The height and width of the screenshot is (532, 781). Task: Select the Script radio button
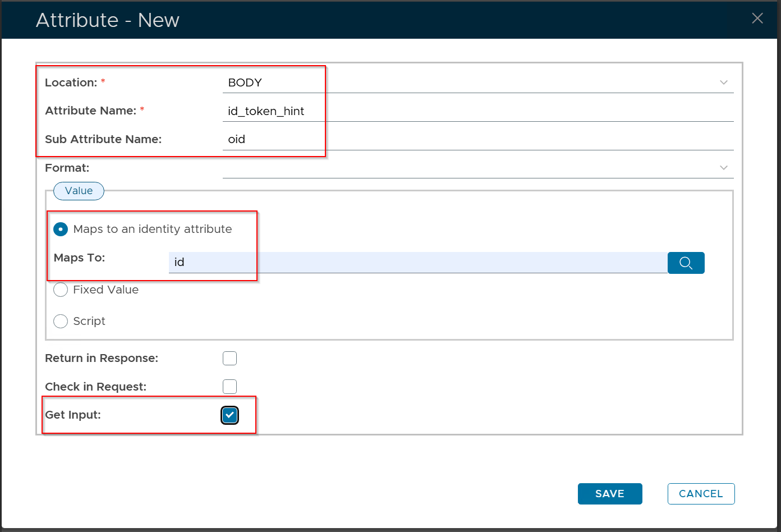(x=61, y=321)
